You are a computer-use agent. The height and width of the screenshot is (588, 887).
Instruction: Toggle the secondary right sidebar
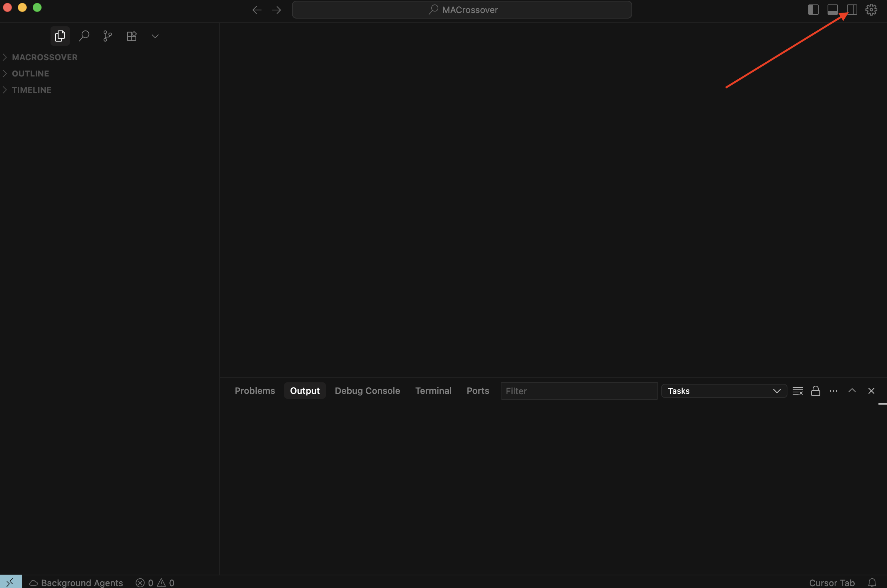point(852,10)
